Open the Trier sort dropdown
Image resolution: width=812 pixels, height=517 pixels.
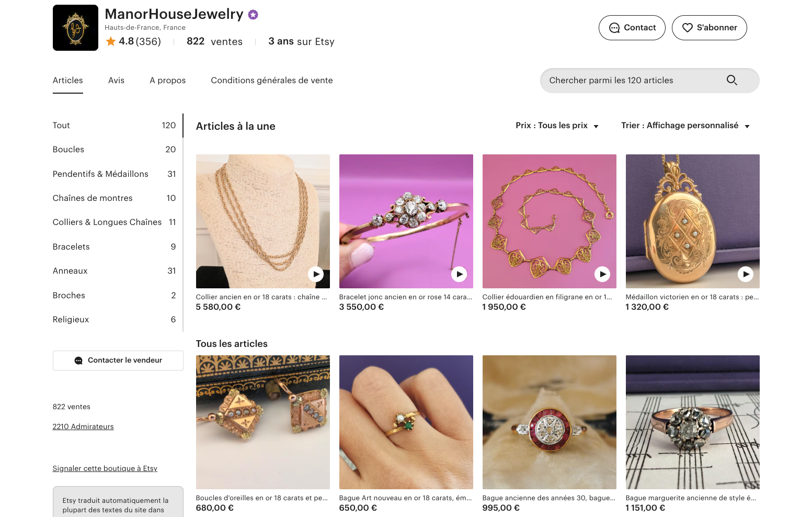click(685, 126)
